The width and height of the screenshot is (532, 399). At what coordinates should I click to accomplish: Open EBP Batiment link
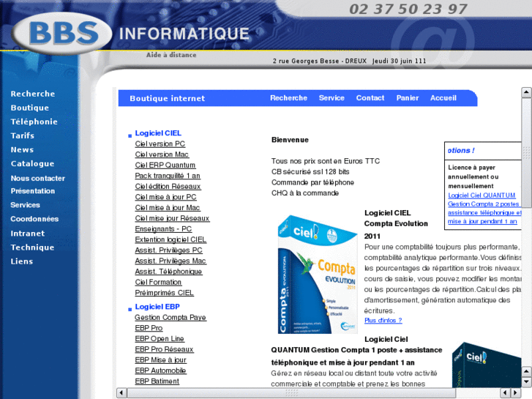tap(157, 381)
